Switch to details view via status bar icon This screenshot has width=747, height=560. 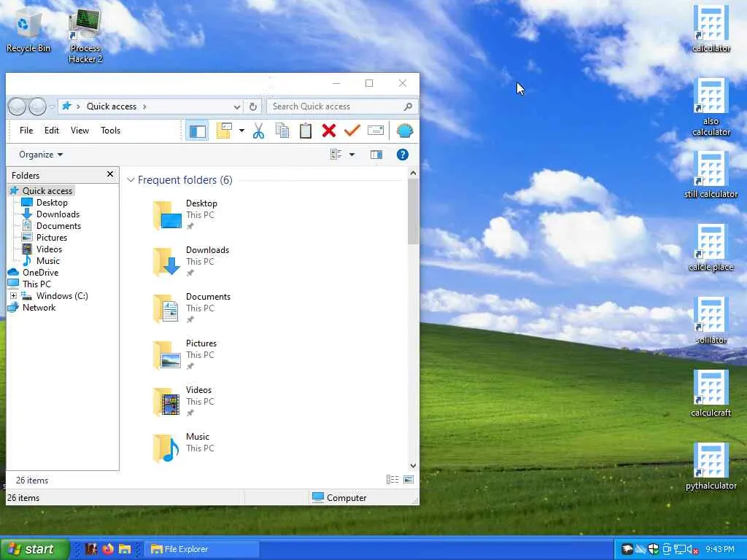(392, 480)
